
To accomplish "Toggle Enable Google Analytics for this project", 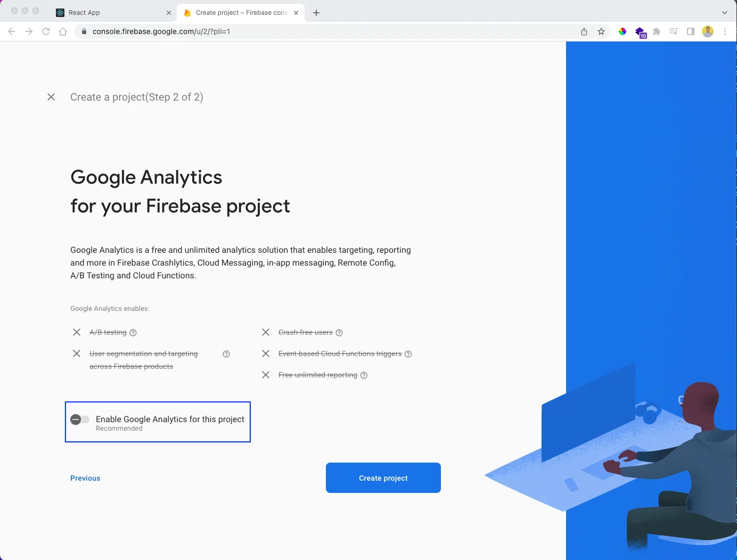I will 80,419.
